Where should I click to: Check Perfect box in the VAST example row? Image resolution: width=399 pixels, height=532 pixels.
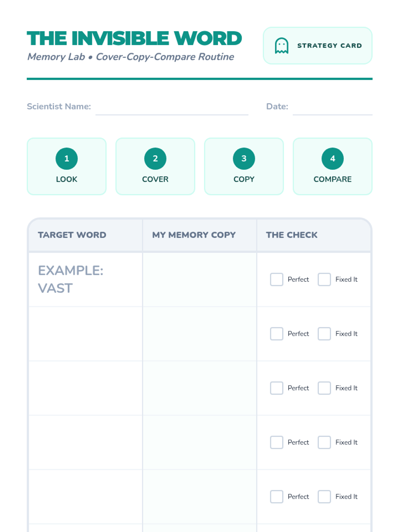pos(277,280)
